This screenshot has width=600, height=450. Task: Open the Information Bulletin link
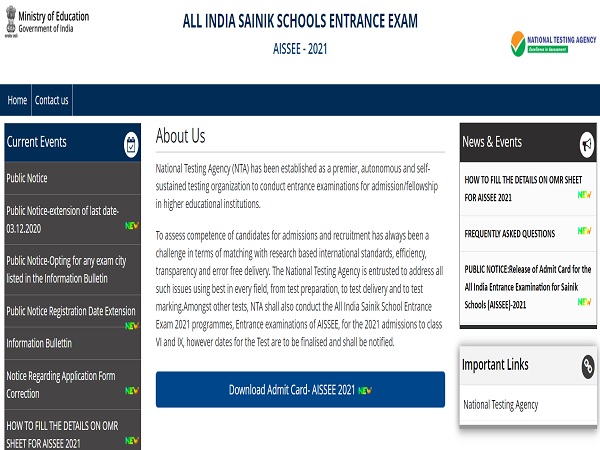click(x=39, y=343)
